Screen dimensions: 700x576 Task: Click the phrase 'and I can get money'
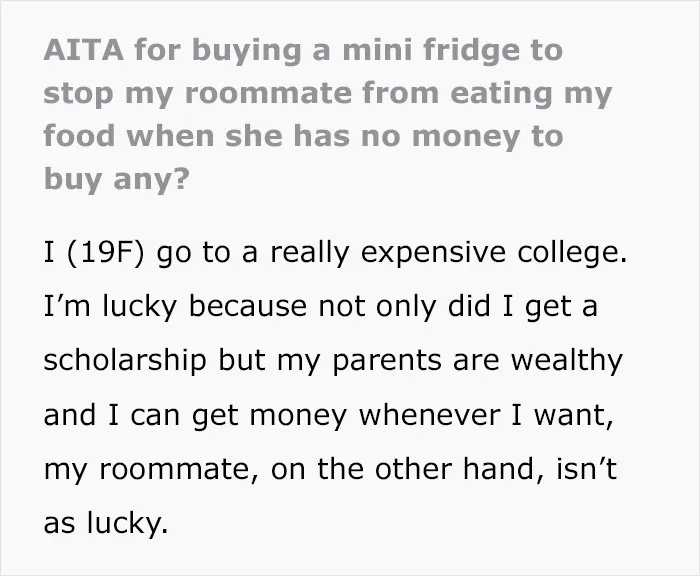click(195, 415)
